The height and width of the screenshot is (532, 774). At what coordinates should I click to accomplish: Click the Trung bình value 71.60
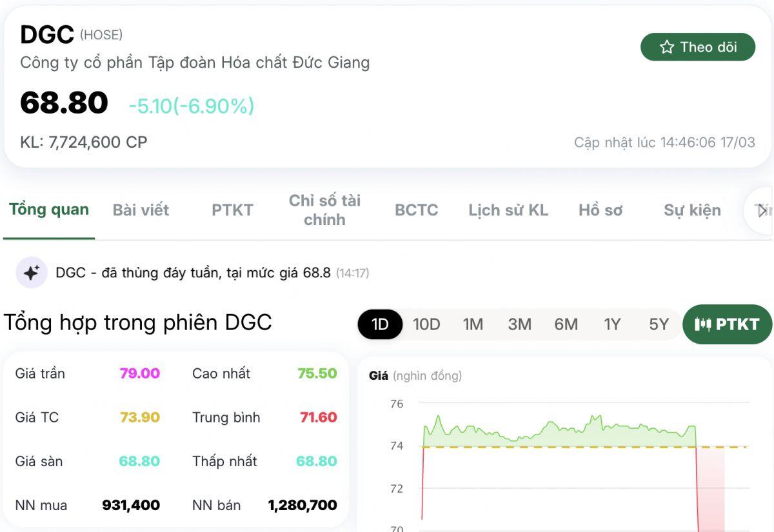click(319, 417)
